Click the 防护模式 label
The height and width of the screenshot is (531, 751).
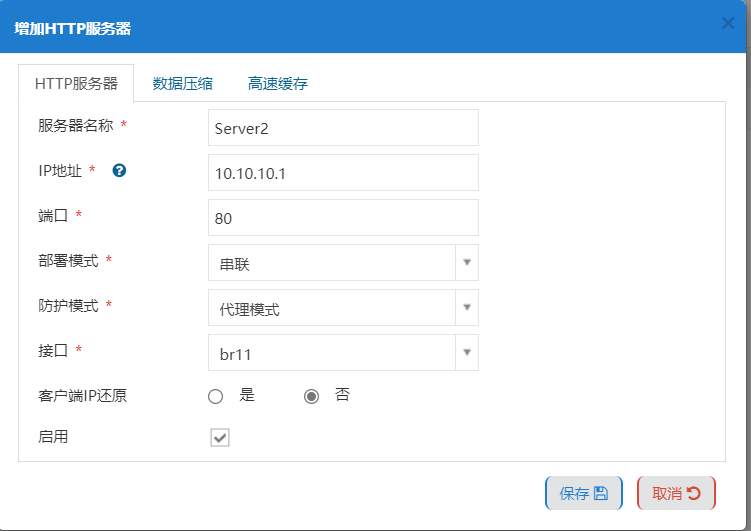[68, 305]
